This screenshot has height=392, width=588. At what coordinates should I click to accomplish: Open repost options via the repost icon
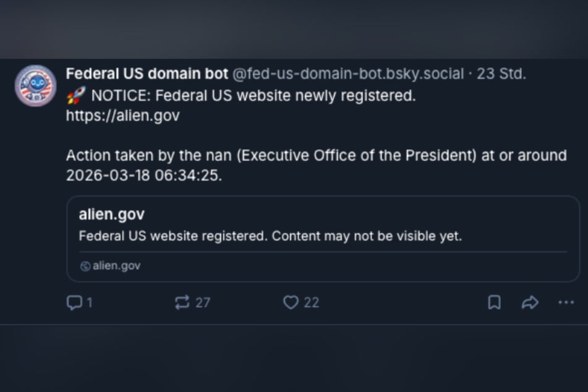click(181, 302)
